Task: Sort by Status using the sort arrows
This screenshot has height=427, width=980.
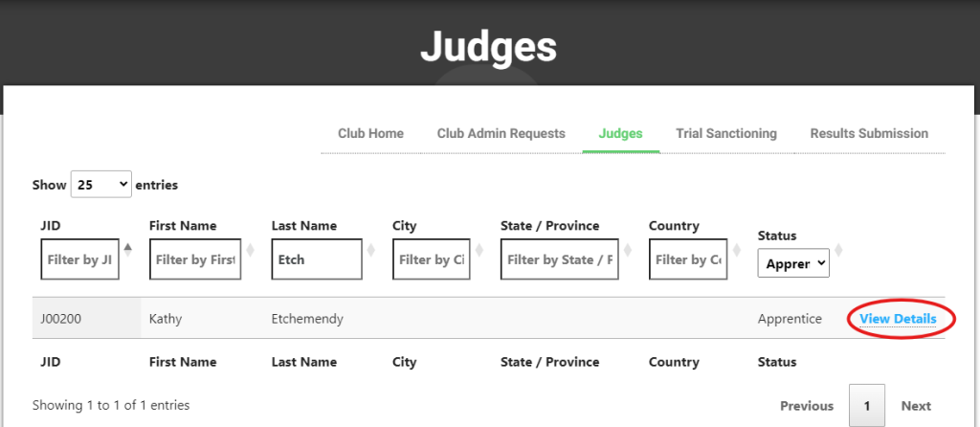Action: click(838, 251)
